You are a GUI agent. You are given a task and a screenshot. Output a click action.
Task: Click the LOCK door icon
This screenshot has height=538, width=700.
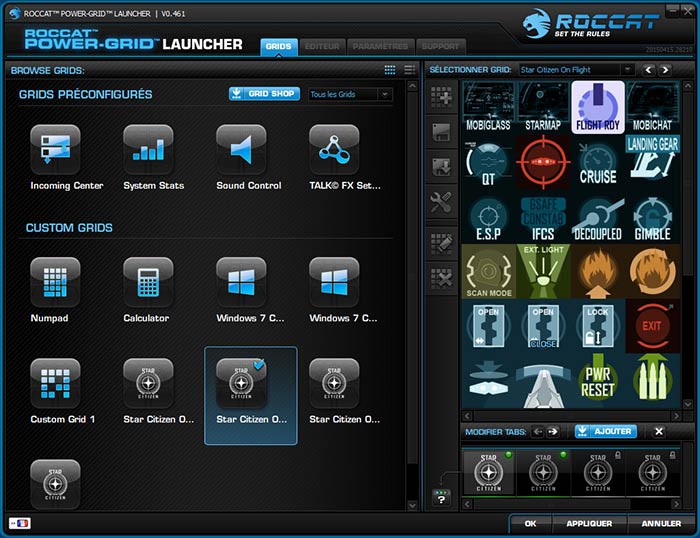[598, 326]
